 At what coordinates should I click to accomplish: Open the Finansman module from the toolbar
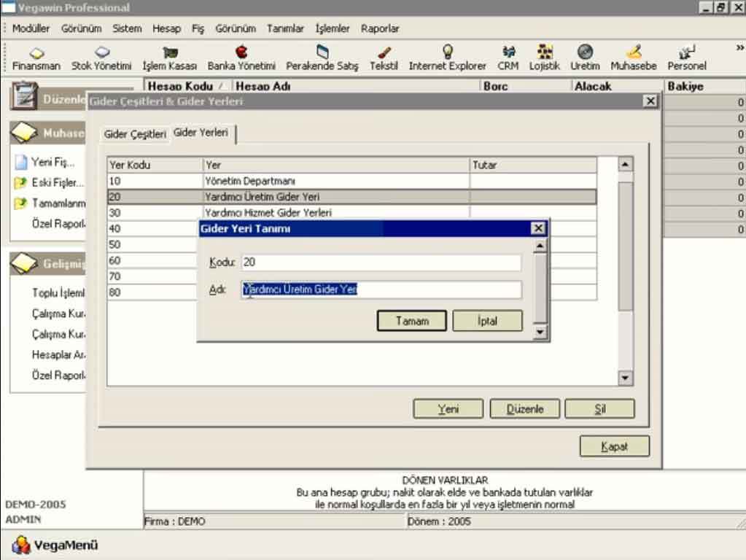(x=36, y=58)
